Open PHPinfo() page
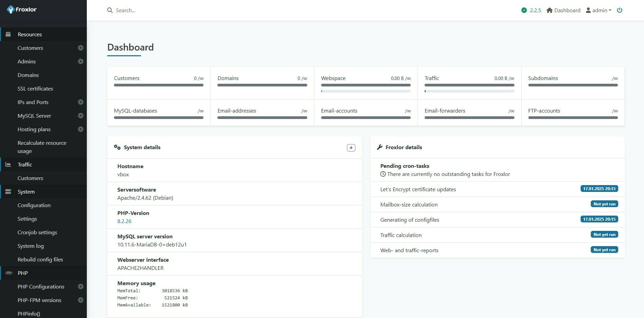Screen dimensions: 644x318 click(x=29, y=314)
